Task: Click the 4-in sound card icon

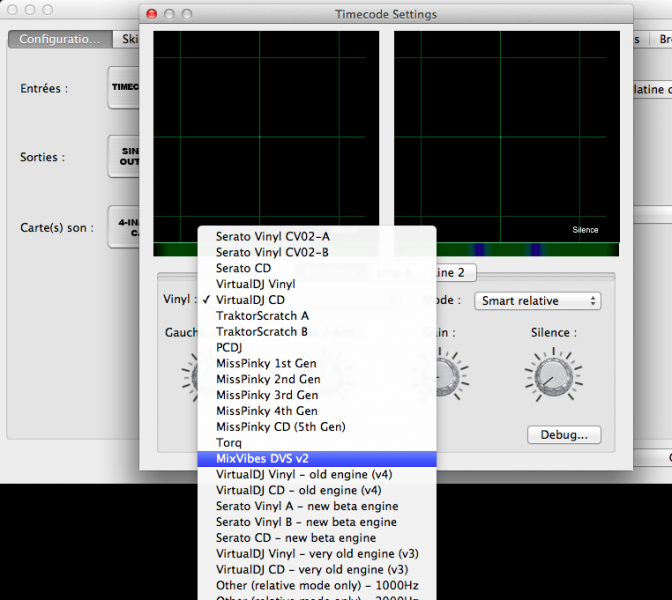Action: point(124,227)
